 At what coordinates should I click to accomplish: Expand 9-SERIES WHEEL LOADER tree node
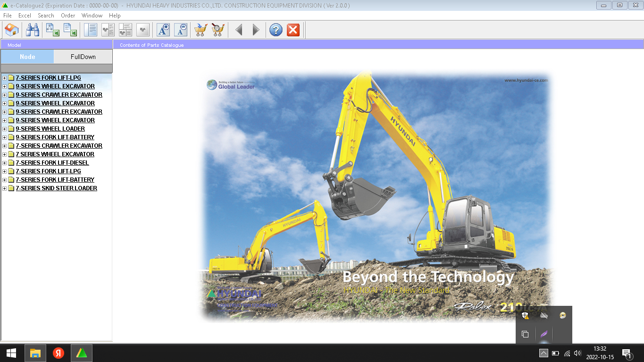coord(5,129)
